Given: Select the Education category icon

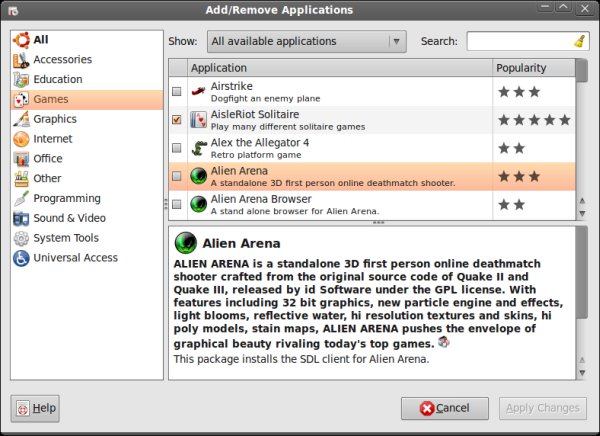Looking at the screenshot, I should click(x=20, y=79).
